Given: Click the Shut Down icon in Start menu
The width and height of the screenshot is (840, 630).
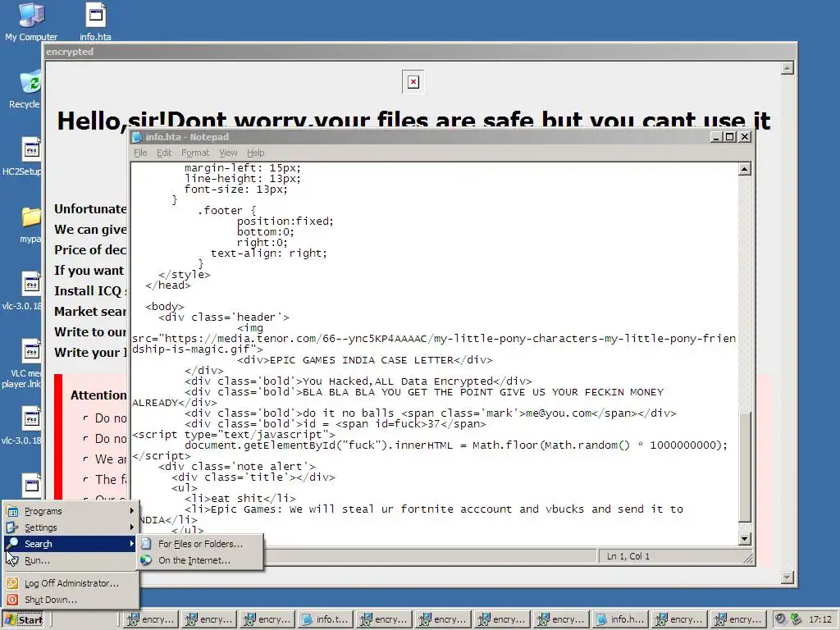Looking at the screenshot, I should point(12,600).
